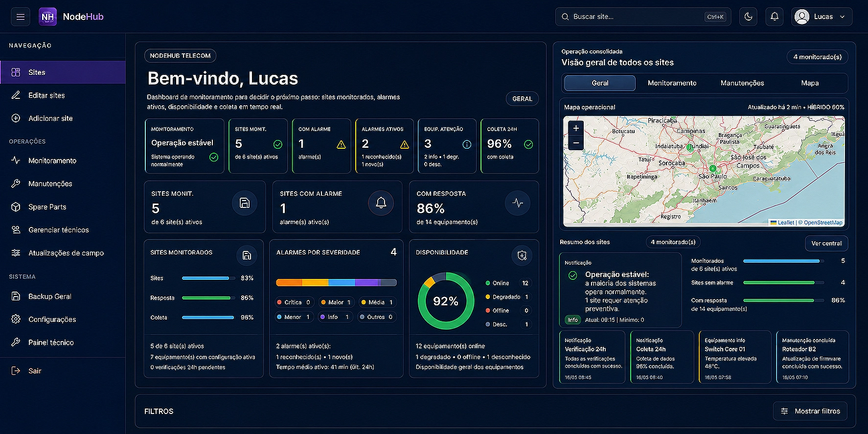868x434 pixels.
Task: Select Menor severity chip
Action: click(294, 317)
